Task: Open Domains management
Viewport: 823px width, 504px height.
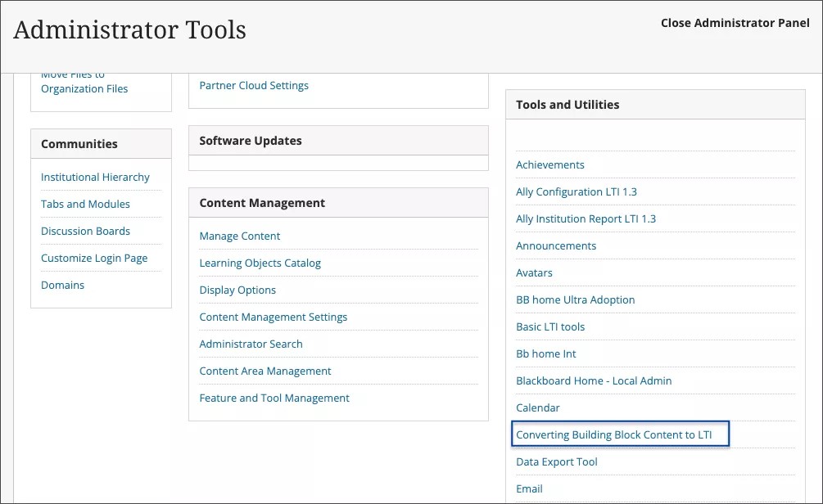Action: [x=62, y=285]
